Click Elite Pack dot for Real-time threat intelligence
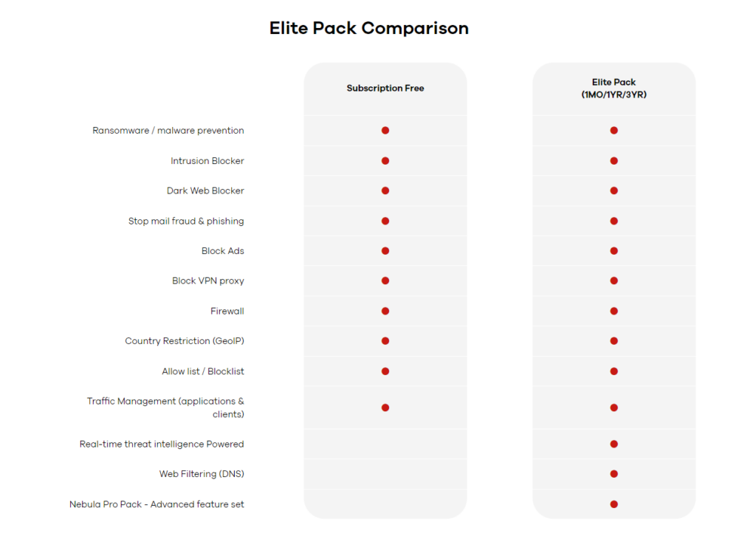 click(x=614, y=444)
